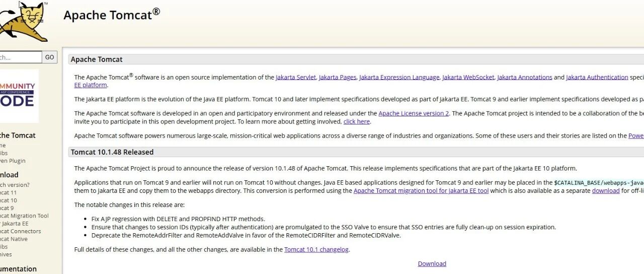Open the Tomcat migration tool for Jakarta EE link
Screen dimensions: 644x274
[x=421, y=191]
